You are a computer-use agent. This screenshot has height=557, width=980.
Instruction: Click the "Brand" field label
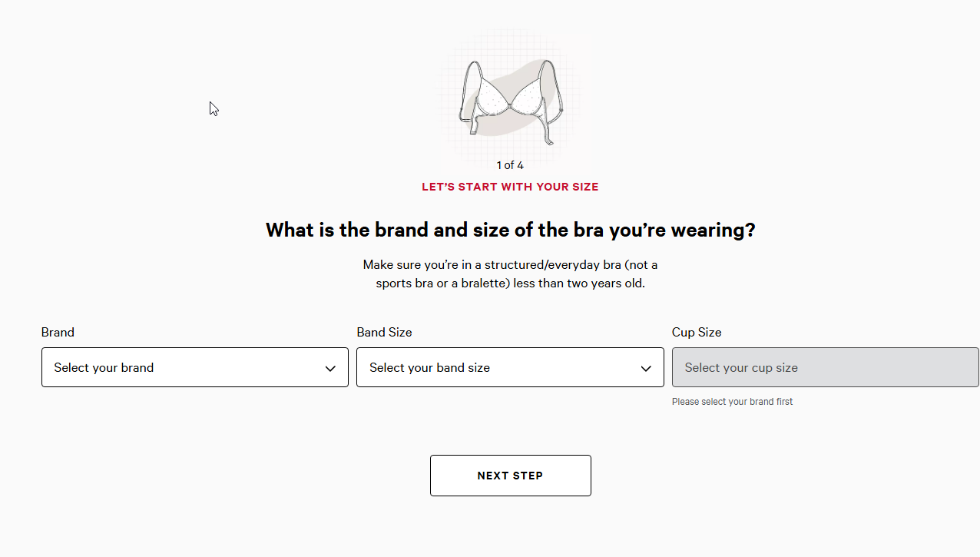click(x=58, y=333)
